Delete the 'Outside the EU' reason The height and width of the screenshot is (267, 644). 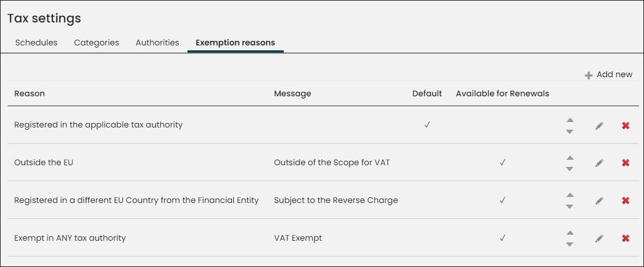625,163
